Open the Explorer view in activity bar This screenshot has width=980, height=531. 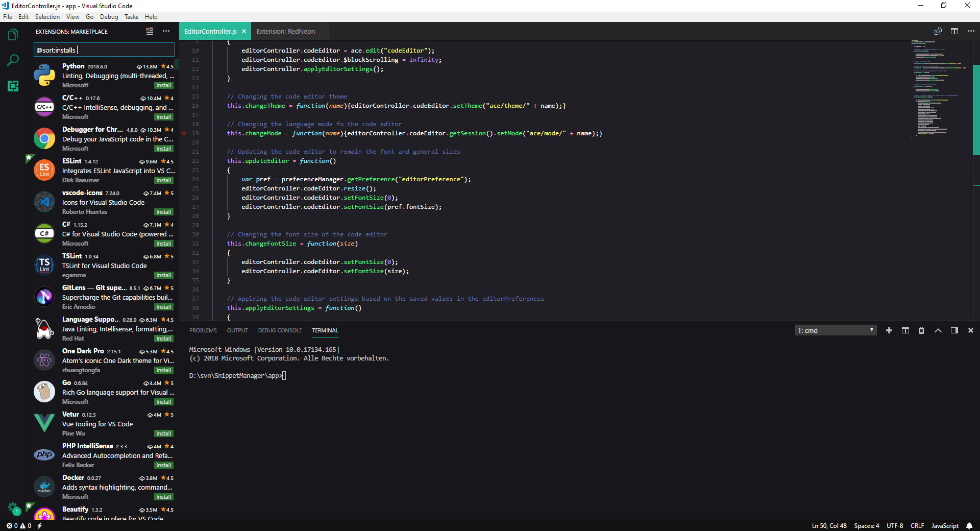[13, 35]
